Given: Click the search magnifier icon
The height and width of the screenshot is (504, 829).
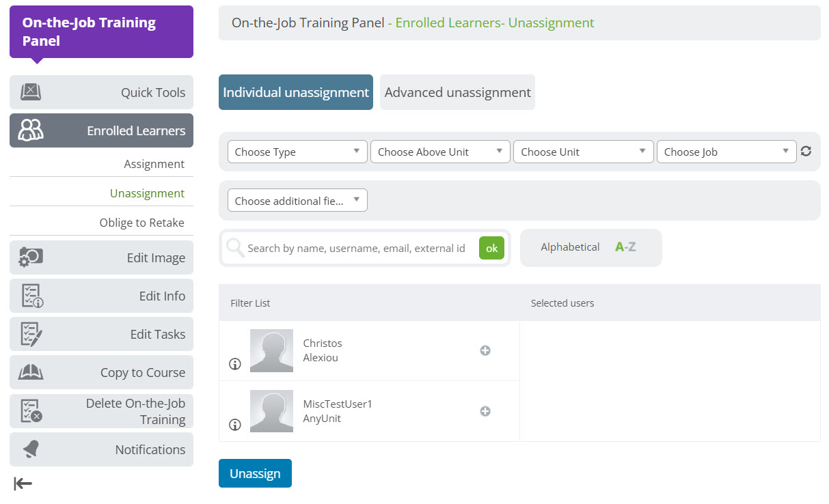Looking at the screenshot, I should coord(235,248).
